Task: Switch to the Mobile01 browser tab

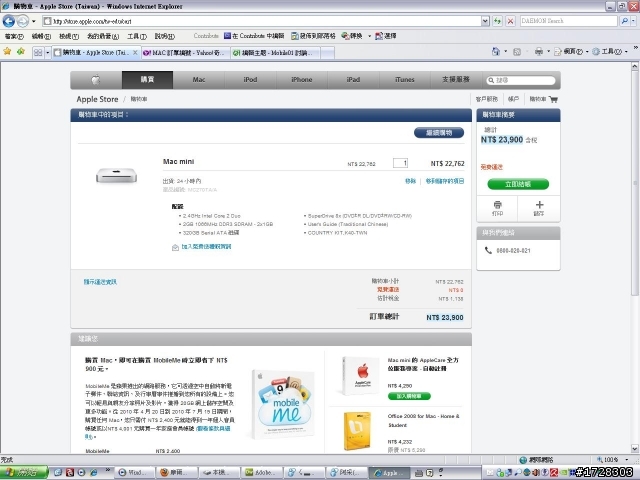Action: pos(276,53)
